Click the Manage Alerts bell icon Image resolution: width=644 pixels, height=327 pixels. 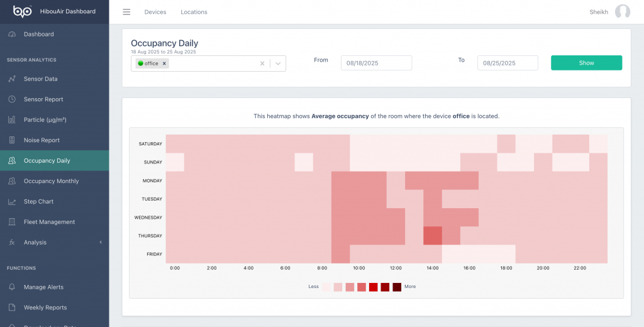12,287
